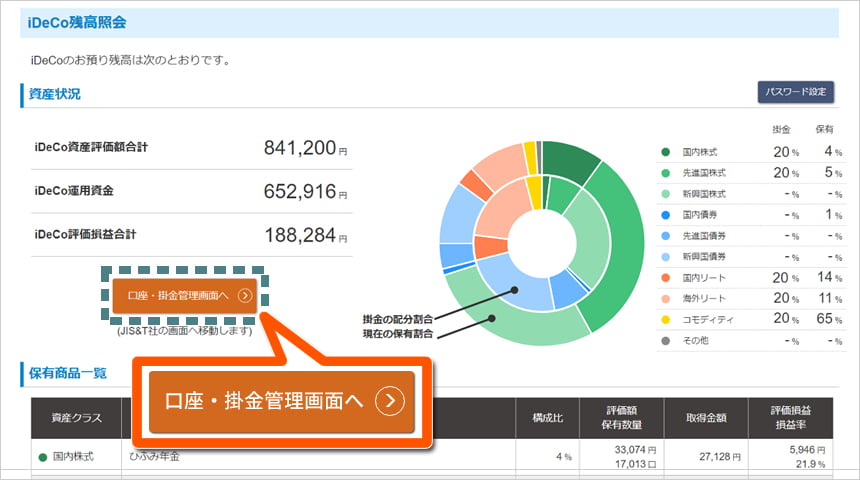860x480 pixels.
Task: Click the パスワード設定 button
Action: pyautogui.click(x=795, y=92)
